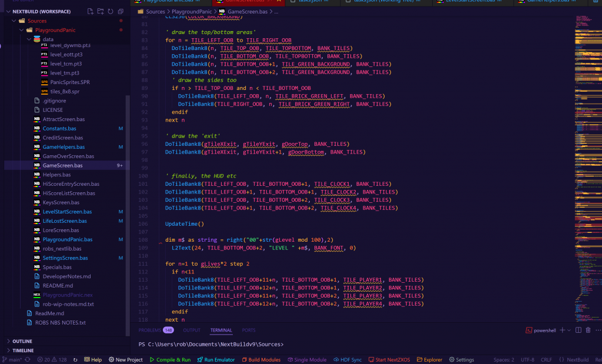Collapse the NEXTBUILD workspace section
602x364 pixels.
click(8, 11)
